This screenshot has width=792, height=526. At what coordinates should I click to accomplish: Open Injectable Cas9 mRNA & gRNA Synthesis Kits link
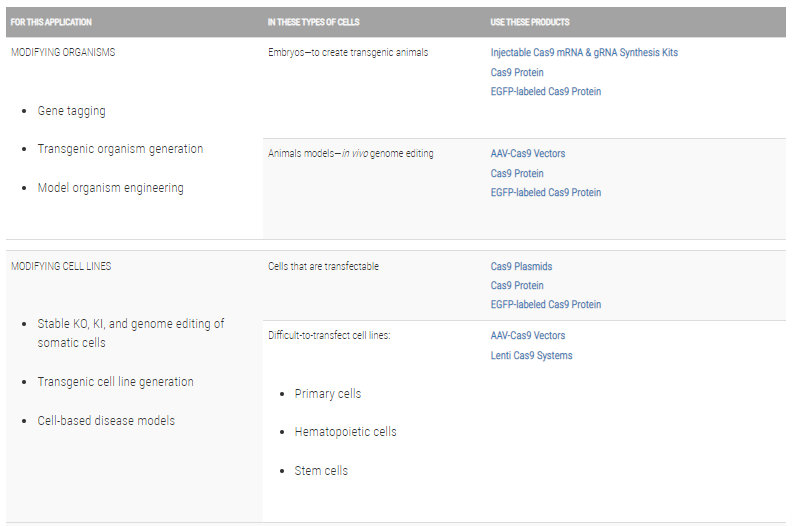pos(584,53)
